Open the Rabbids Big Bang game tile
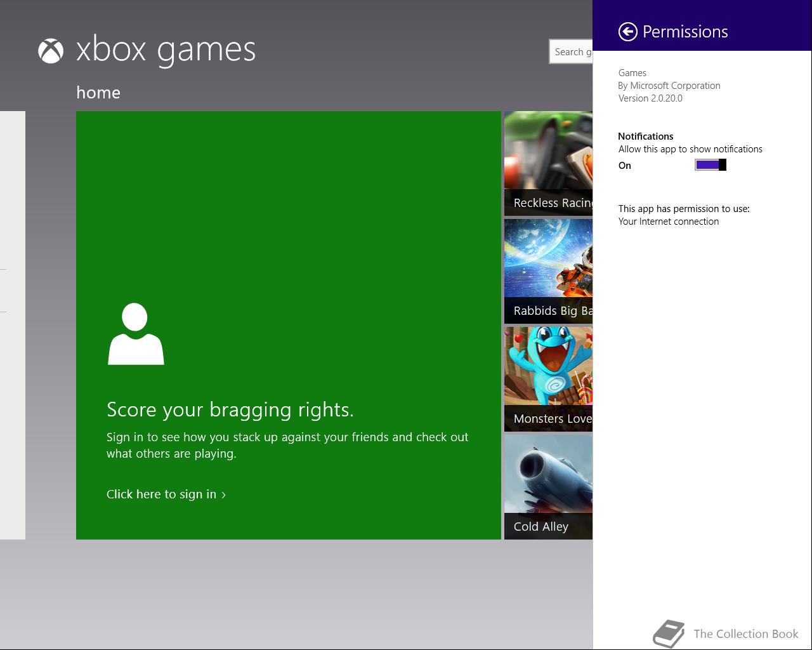Screen dimensions: 812x650 point(548,272)
